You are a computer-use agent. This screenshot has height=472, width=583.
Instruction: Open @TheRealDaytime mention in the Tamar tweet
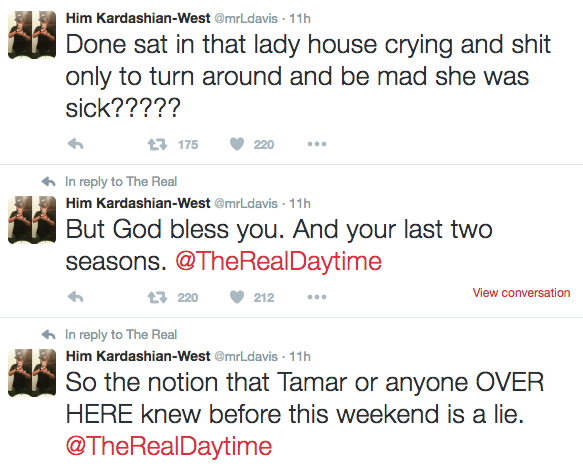(169, 446)
